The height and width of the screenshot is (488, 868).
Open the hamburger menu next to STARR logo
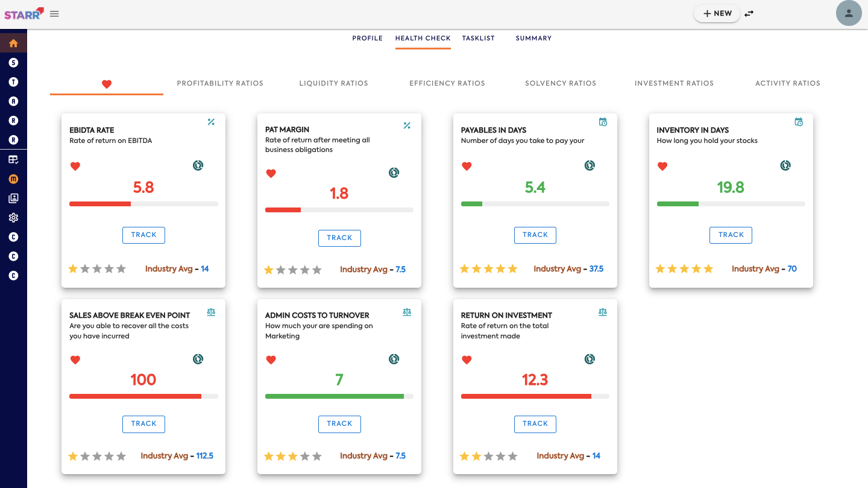click(54, 13)
